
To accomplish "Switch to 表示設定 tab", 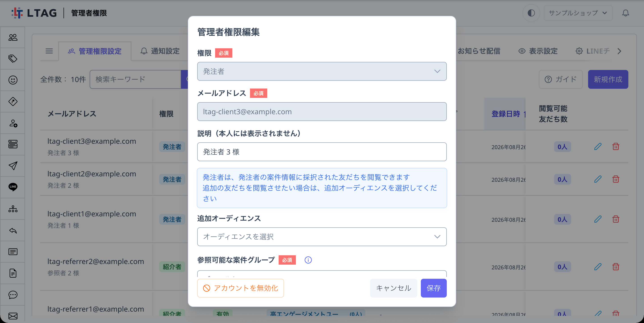I will point(538,51).
